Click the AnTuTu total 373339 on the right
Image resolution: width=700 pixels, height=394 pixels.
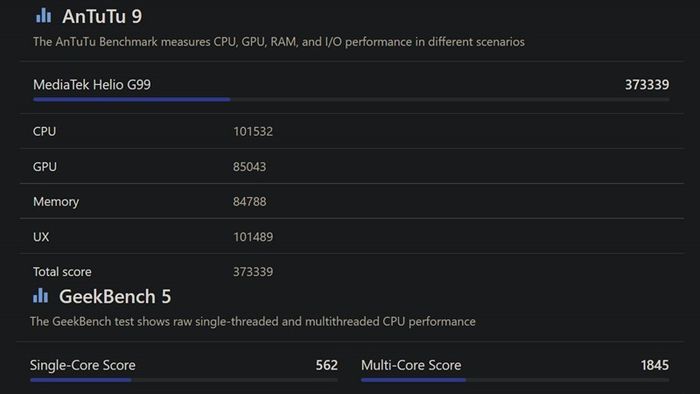coord(646,84)
